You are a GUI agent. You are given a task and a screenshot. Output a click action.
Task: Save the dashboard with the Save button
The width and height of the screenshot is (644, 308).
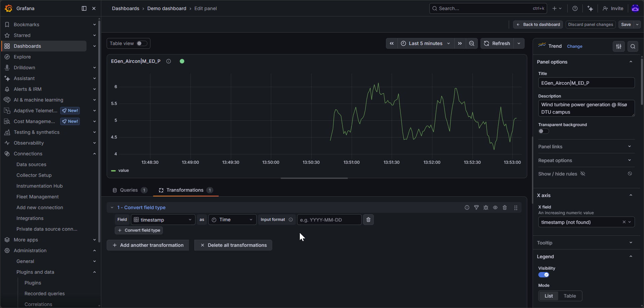[x=626, y=25]
